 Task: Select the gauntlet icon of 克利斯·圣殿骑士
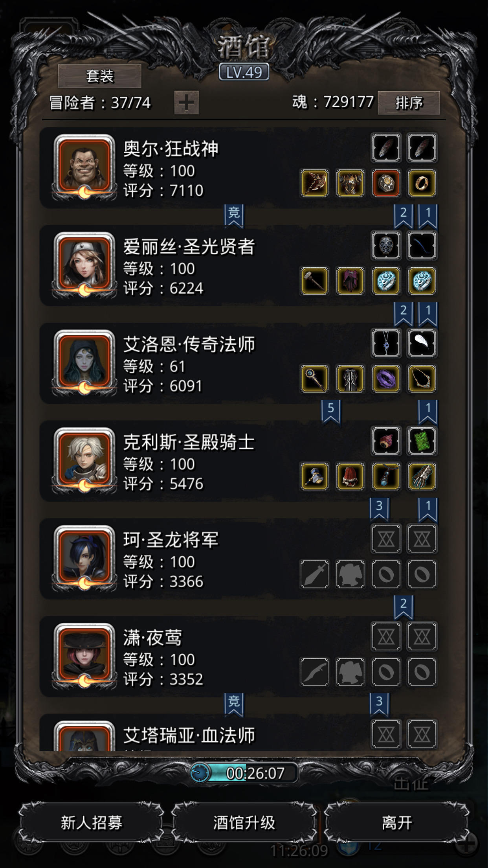[x=422, y=476]
